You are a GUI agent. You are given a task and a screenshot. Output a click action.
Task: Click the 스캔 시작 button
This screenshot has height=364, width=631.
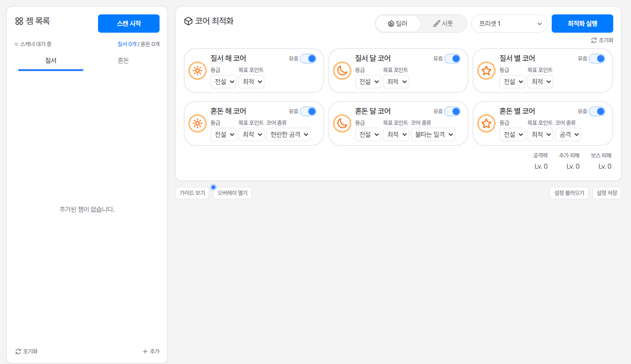click(x=129, y=24)
